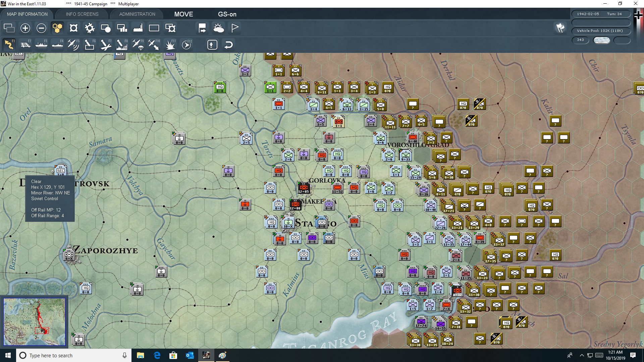Toggle the GS-on setting
The height and width of the screenshot is (362, 644).
click(x=227, y=14)
